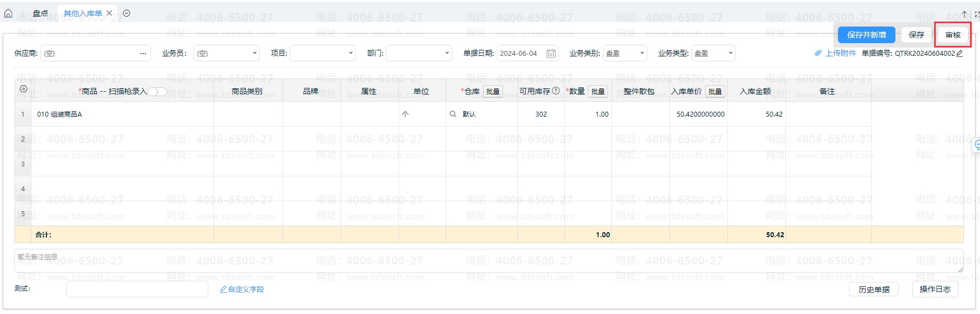The image size is (980, 314).
Task: Click the warehouse search magnifier in row 1
Action: 453,114
